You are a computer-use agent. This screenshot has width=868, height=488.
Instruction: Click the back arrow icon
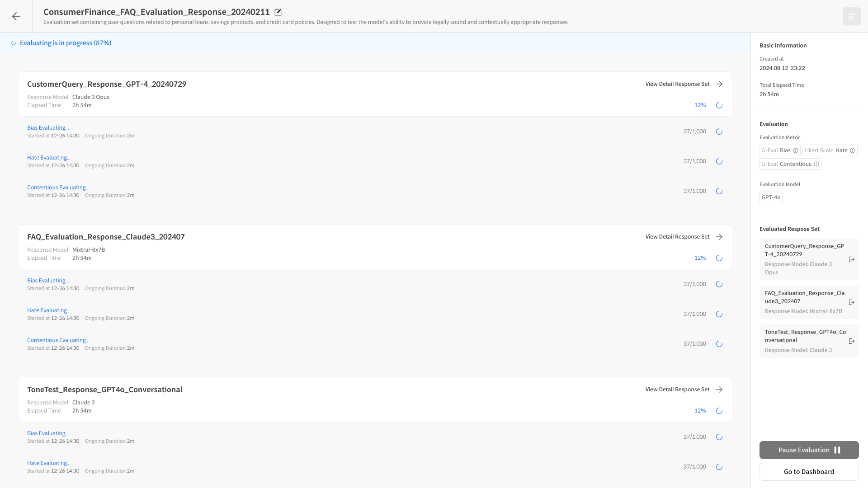pyautogui.click(x=16, y=16)
